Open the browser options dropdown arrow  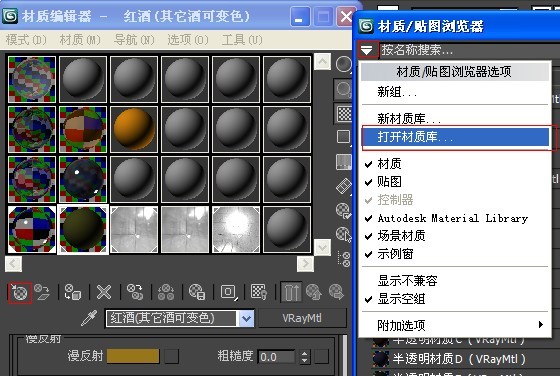pos(367,50)
